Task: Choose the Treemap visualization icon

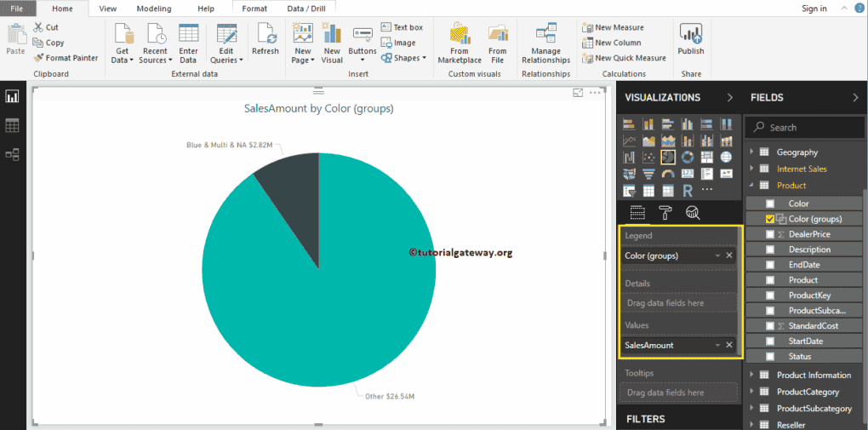Action: [706, 157]
